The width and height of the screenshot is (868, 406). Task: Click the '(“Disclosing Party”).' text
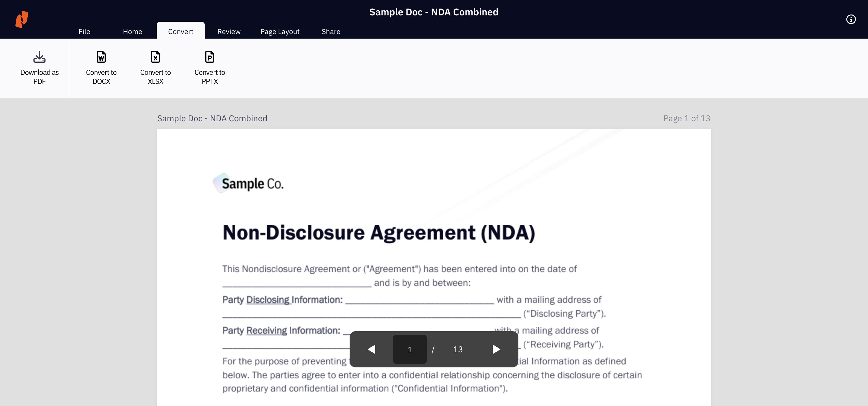(565, 314)
